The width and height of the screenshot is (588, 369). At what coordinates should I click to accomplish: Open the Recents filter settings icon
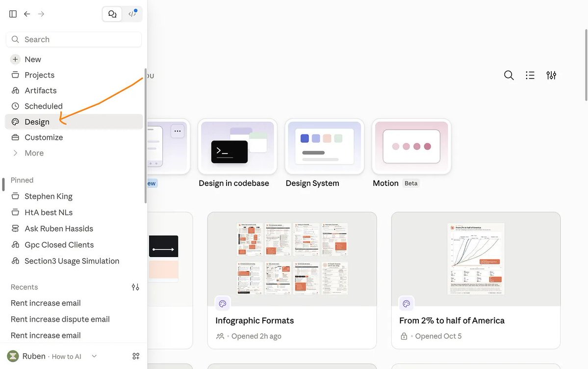click(x=135, y=287)
